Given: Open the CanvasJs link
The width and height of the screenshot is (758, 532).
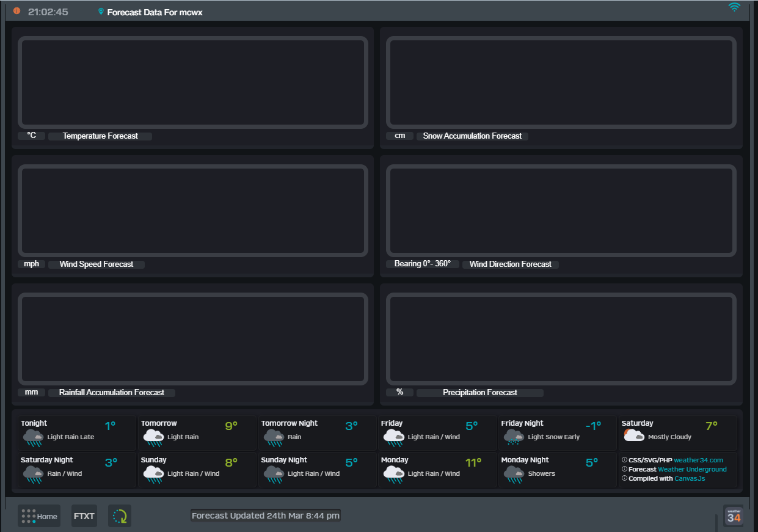Looking at the screenshot, I should coord(690,478).
